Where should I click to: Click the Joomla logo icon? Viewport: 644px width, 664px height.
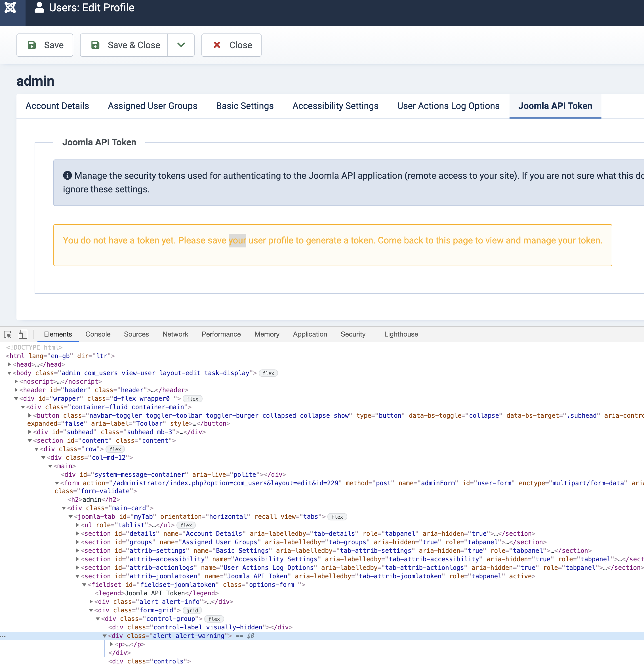tap(10, 7)
